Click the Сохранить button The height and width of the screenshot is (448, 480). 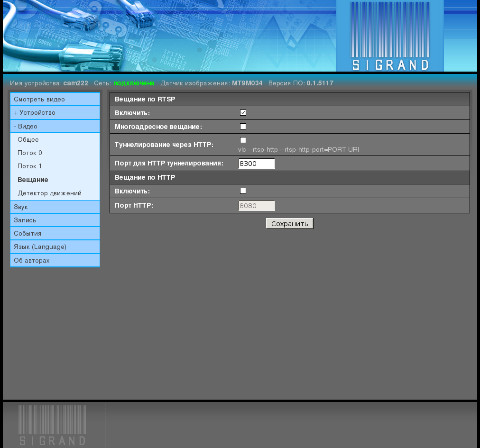point(290,224)
